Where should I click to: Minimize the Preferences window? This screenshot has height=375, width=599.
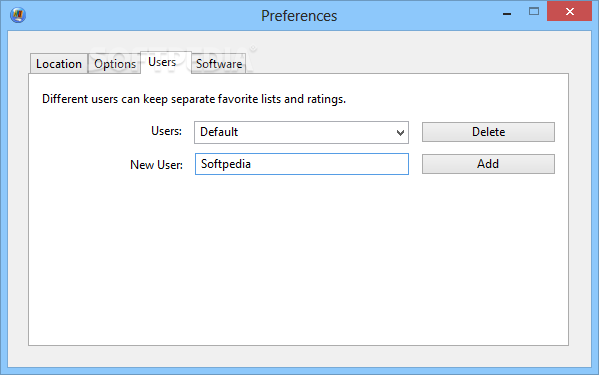[507, 14]
